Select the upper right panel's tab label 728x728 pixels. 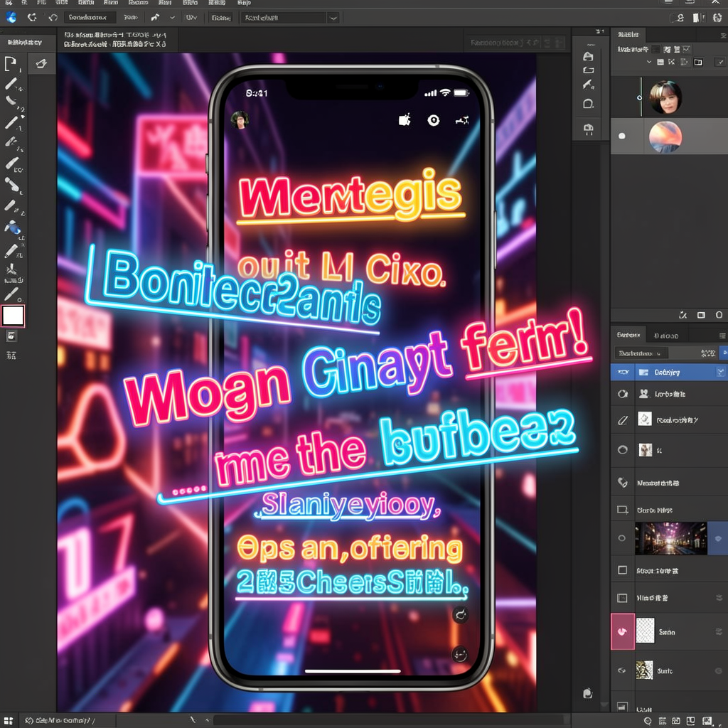tap(628, 35)
